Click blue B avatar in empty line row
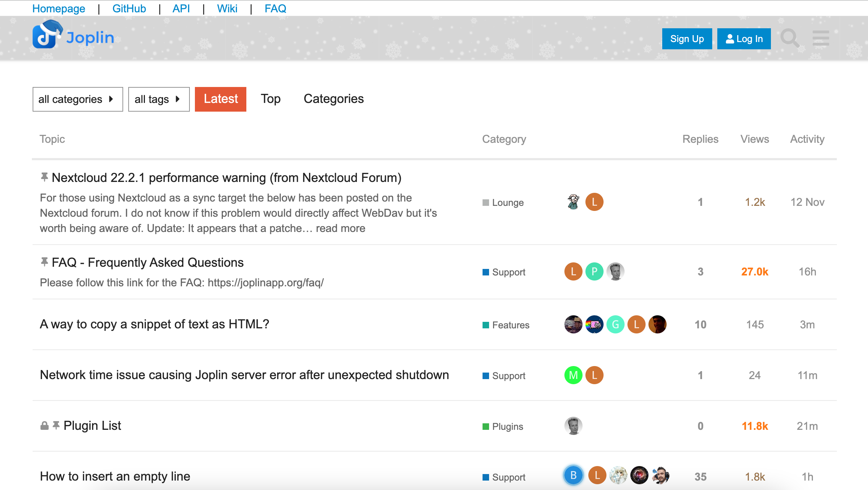This screenshot has height=490, width=868. (x=573, y=475)
